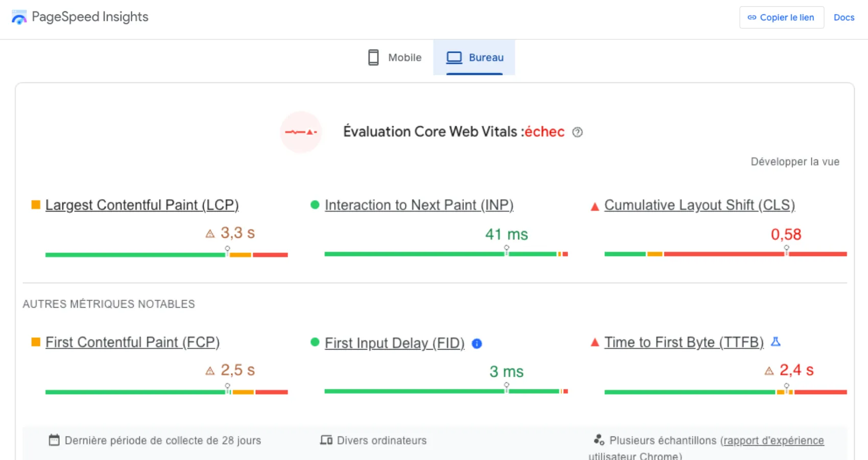Click the Divers ordinateurs text
Image resolution: width=868 pixels, height=460 pixels.
[382, 441]
